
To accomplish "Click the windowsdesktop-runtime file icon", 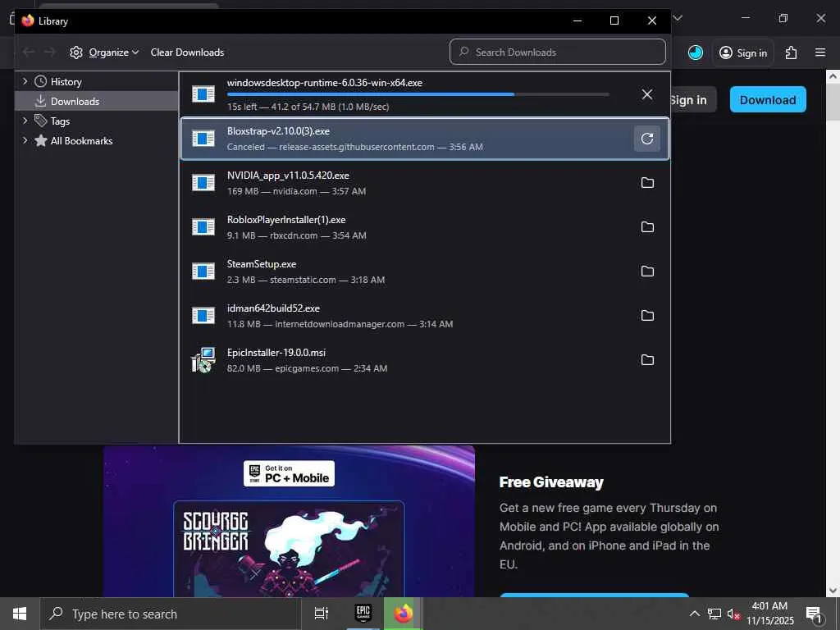I will tap(203, 94).
